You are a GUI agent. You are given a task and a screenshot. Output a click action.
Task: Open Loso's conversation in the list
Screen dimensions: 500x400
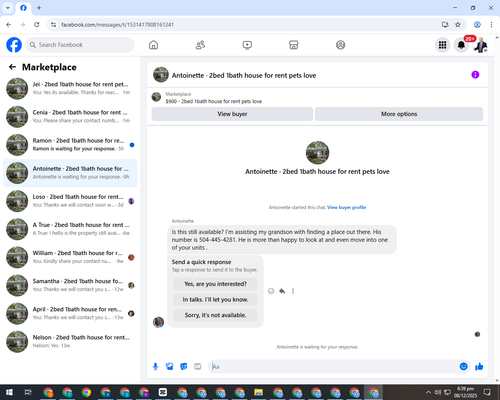click(70, 201)
